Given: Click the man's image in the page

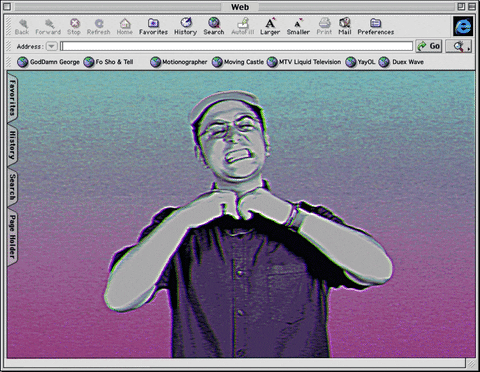Looking at the screenshot, I should coord(249,223).
